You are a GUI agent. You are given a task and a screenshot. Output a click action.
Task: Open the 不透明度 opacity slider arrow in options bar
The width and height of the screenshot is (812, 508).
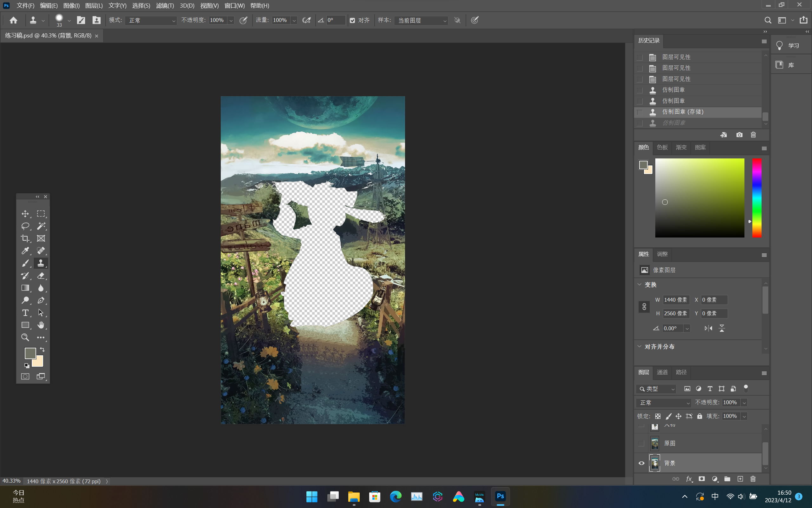[231, 21]
